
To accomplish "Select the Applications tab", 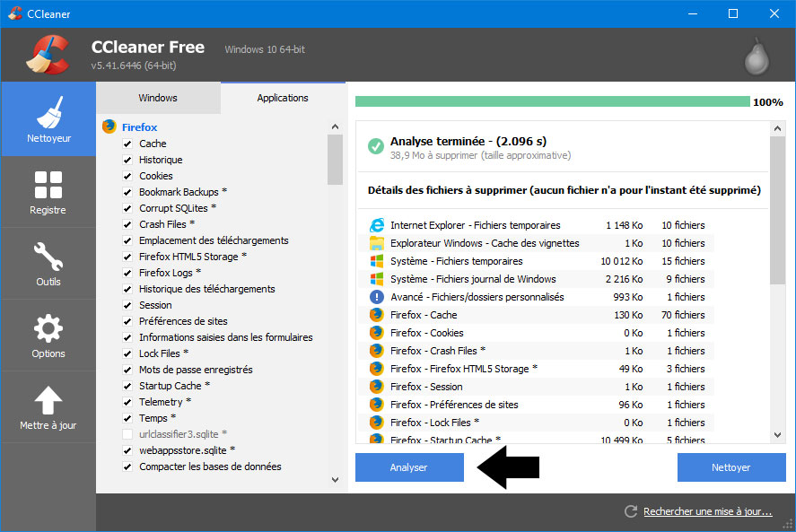I will [283, 98].
